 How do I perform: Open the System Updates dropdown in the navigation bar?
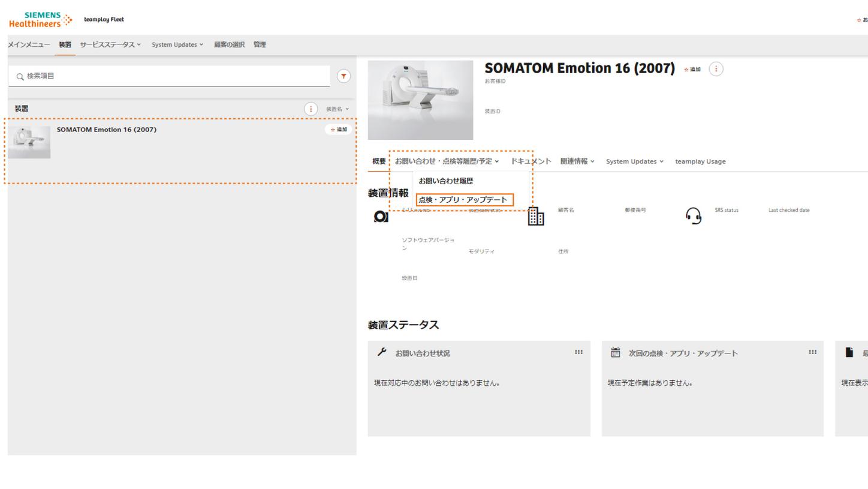click(x=177, y=44)
